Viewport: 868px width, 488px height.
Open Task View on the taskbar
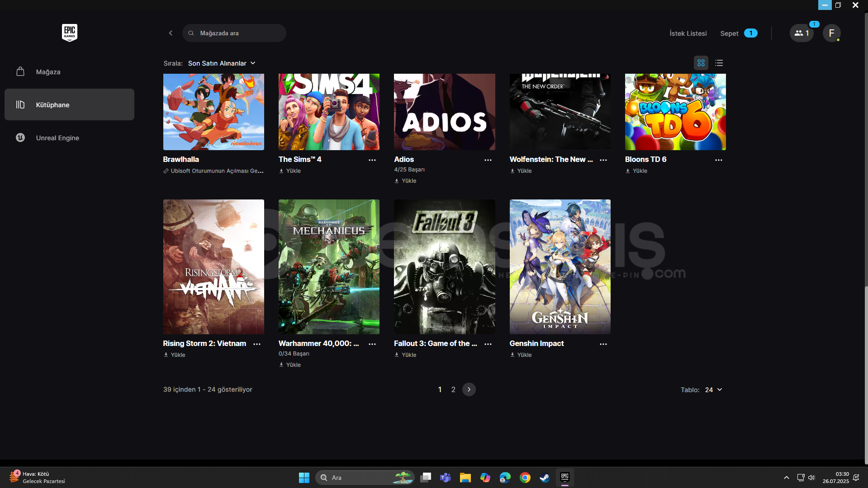[x=426, y=478]
